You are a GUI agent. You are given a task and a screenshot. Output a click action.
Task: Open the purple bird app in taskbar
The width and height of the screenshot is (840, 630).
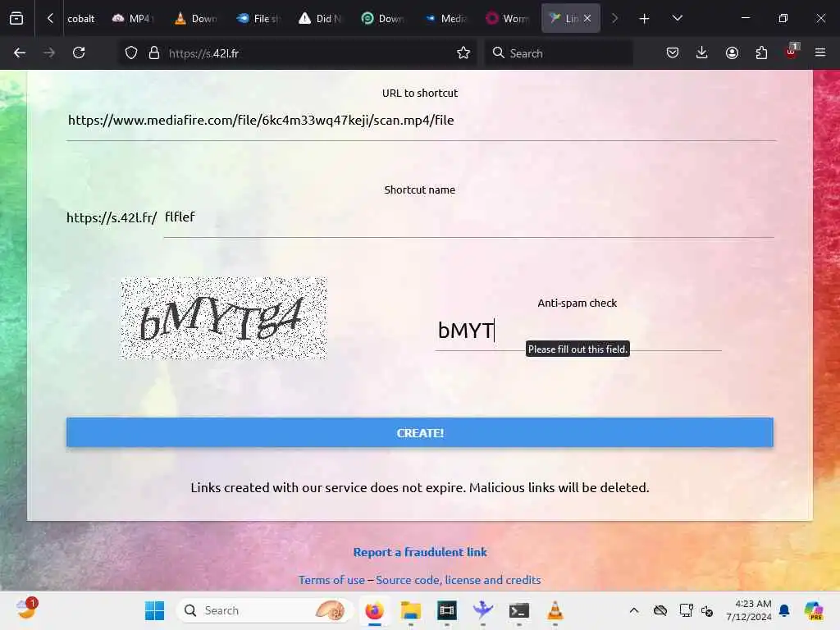coord(482,610)
